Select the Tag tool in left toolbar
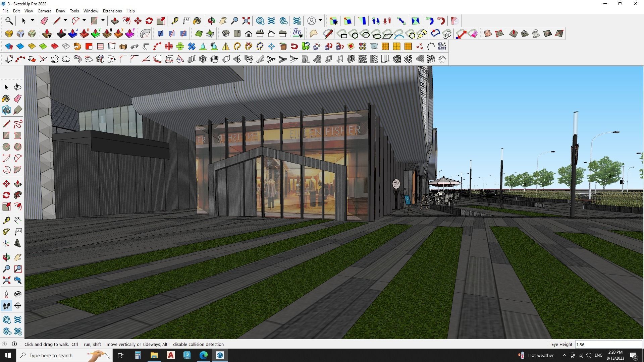Viewport: 644px width, 362px height. point(18,110)
